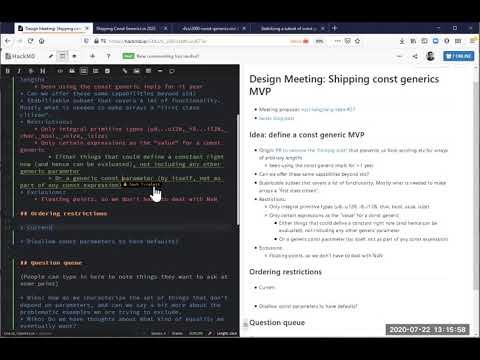Image resolution: width=480 pixels, height=360 pixels.
Task: Open HackMD help question mark icon
Action: pos(108,56)
